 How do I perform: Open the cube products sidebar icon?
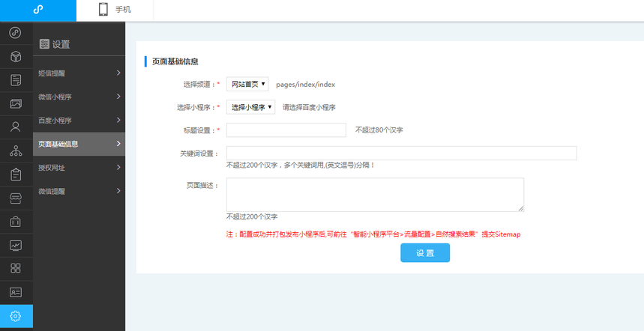[16, 57]
